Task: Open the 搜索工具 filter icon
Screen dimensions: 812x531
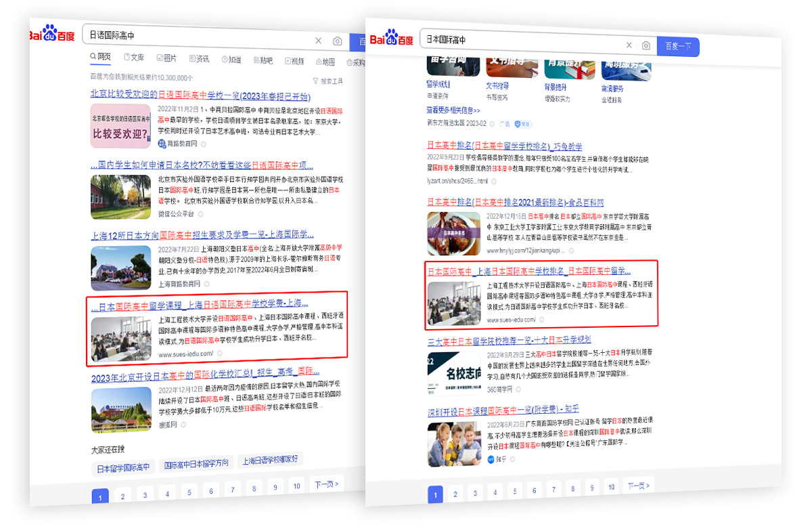Action: point(315,81)
